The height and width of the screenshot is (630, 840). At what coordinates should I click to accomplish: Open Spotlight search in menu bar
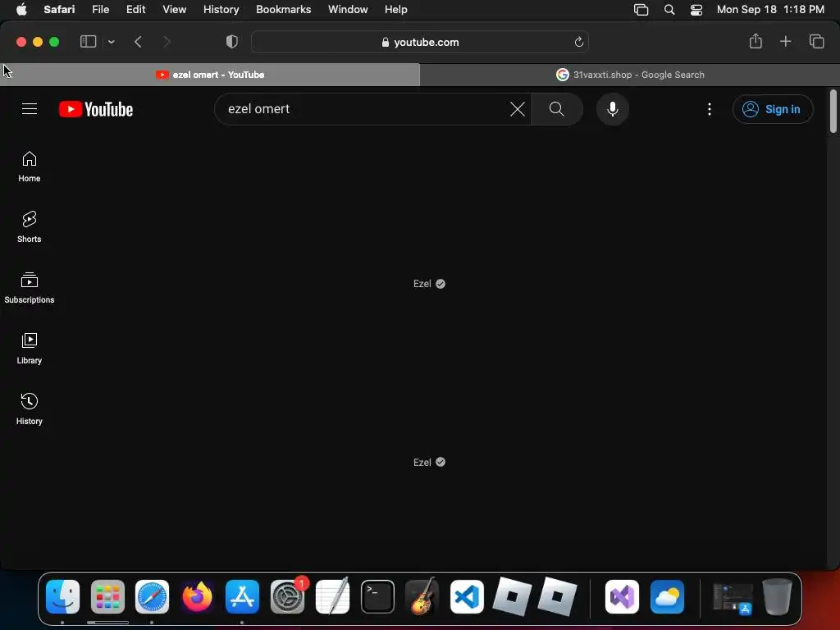(669, 10)
